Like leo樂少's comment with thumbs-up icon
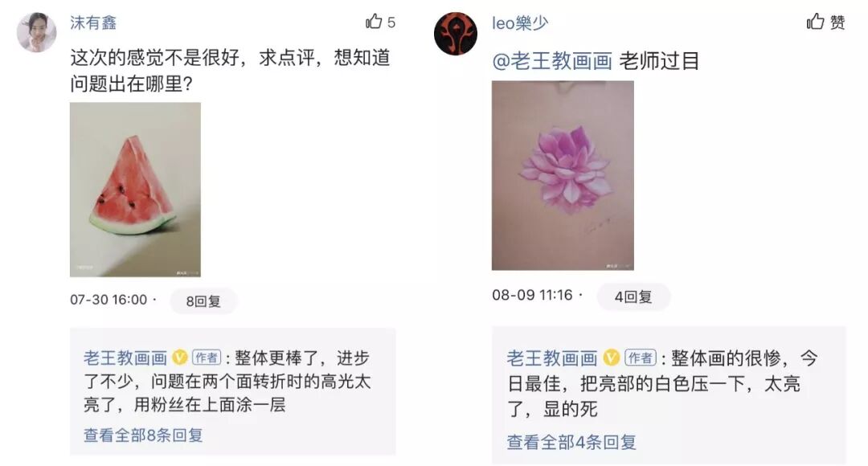The width and height of the screenshot is (868, 466). 816,22
